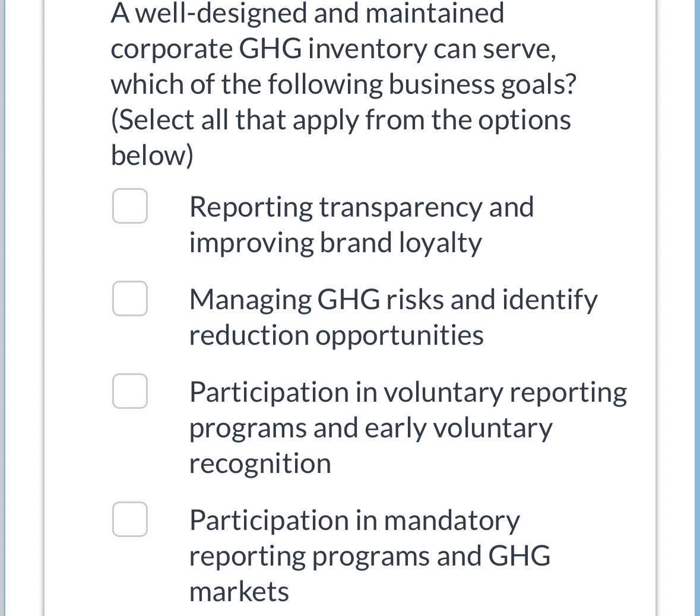Click the 'early voluntary recognition' option text

pos(259,462)
